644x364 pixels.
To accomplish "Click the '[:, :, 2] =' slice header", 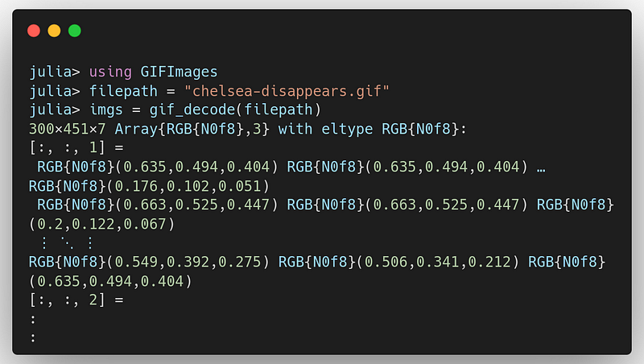I will 76,300.
